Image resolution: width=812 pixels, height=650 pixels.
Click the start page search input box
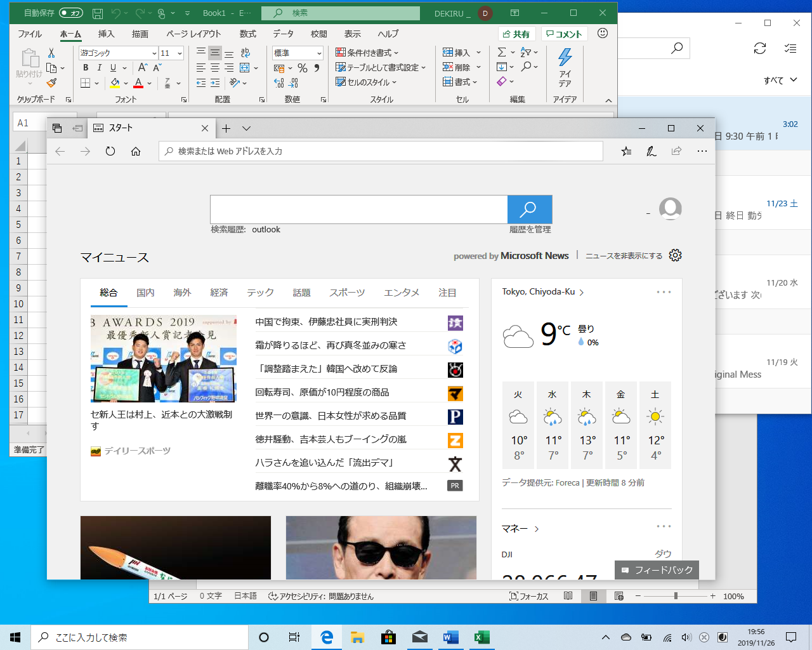pyautogui.click(x=359, y=209)
